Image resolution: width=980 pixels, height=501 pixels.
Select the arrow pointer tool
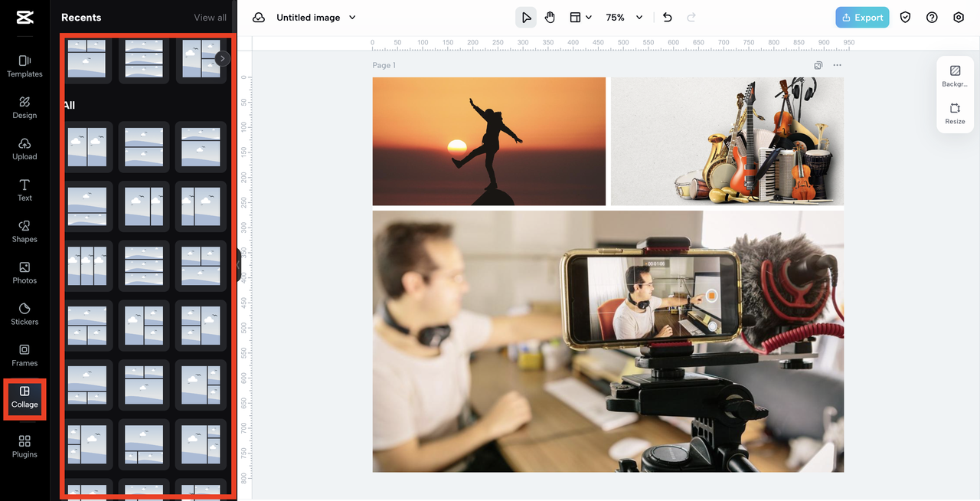pyautogui.click(x=526, y=18)
